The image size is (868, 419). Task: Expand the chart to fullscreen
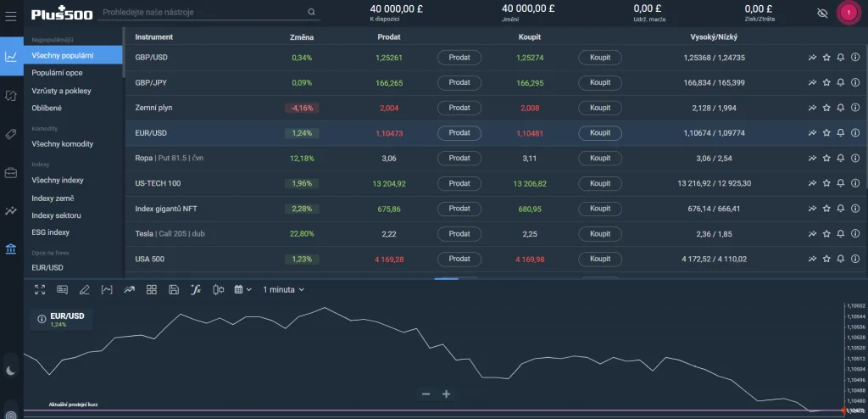coord(40,289)
